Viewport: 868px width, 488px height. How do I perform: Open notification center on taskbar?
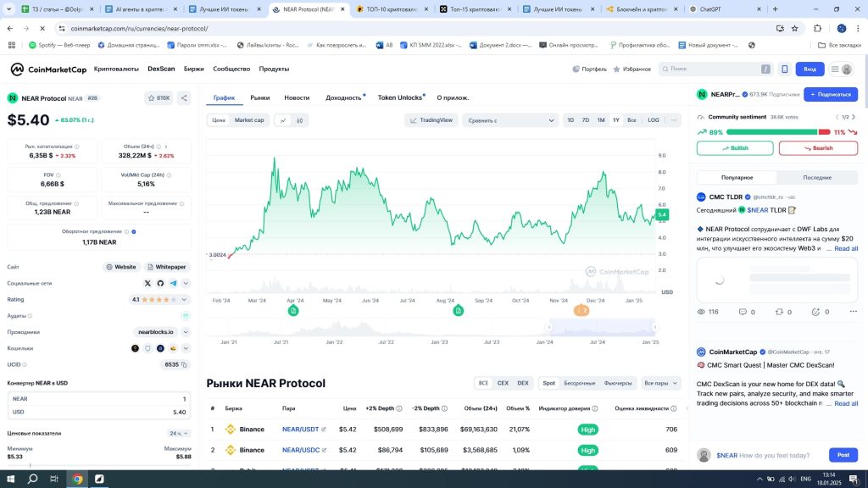[854, 479]
